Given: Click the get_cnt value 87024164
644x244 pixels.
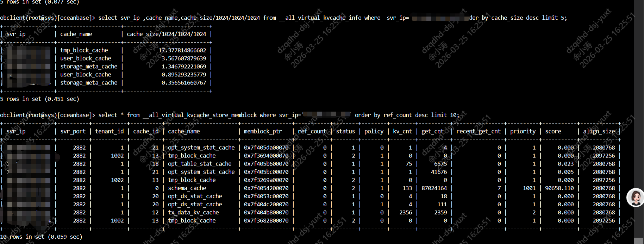Looking at the screenshot, I should pos(434,188).
